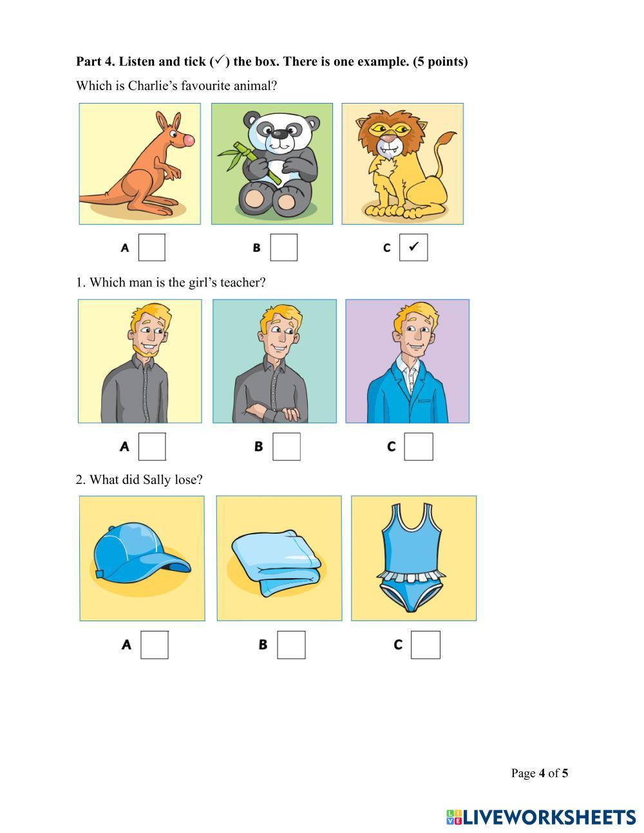The height and width of the screenshot is (833, 644).
Task: Select the panda picture
Action: coord(272,164)
